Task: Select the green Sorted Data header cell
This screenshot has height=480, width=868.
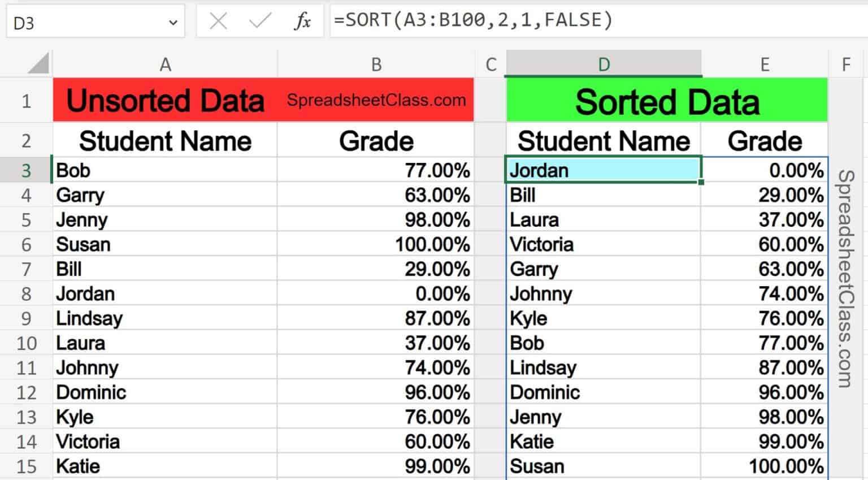Action: click(x=667, y=100)
